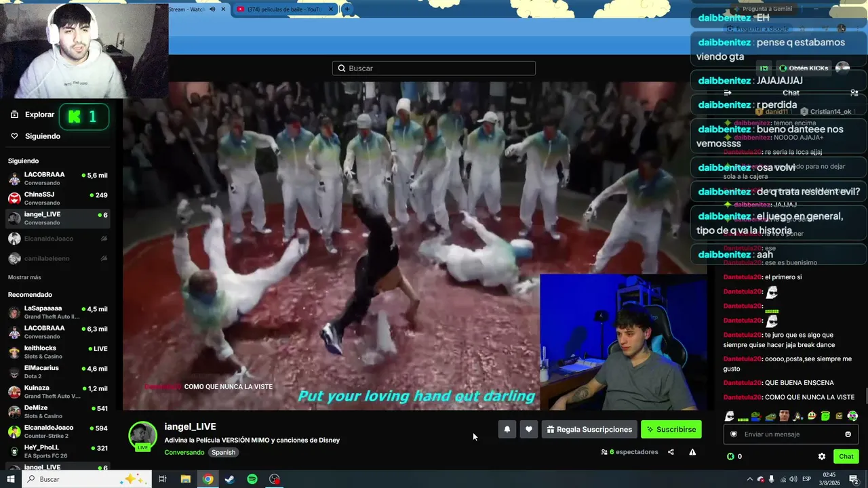Open keithlocks recommended channel

click(x=58, y=352)
